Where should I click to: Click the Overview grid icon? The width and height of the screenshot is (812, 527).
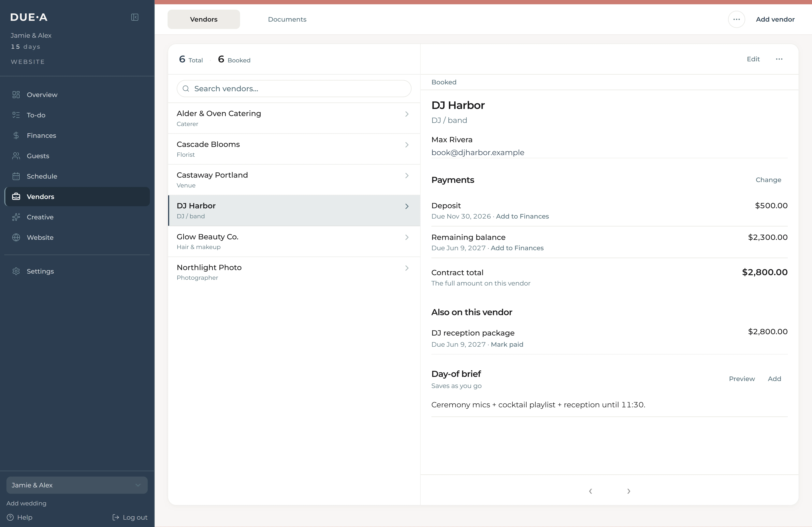click(16, 95)
